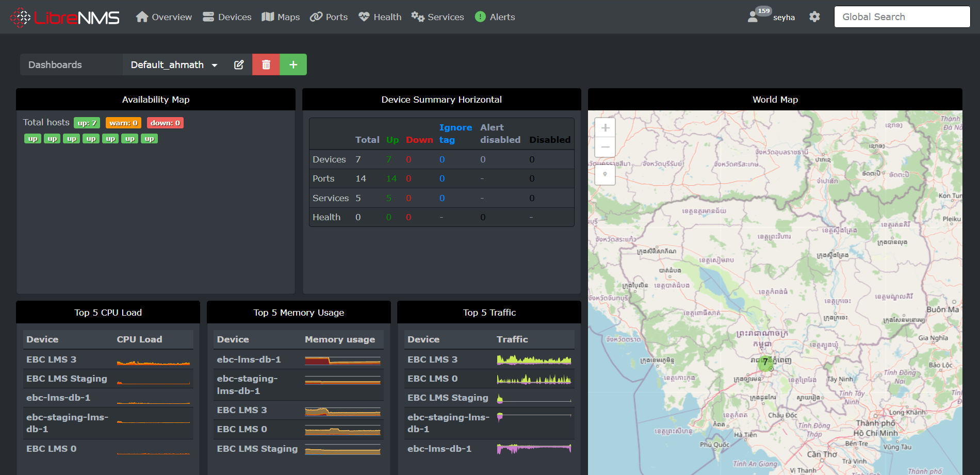Screen dimensions: 980x475
Task: Expand the location pin control on the map
Action: [x=605, y=175]
